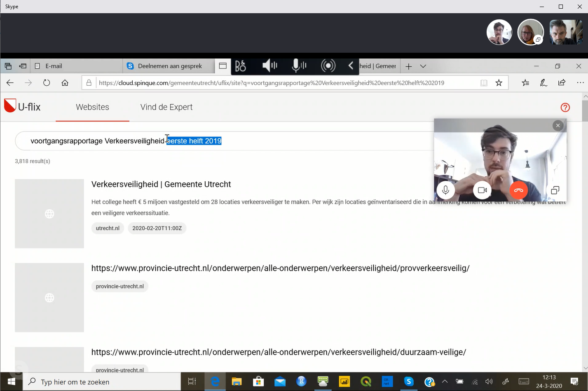Screen dimensions: 588x391
Task: Click the 2020-02-20T11:00Z date tag
Action: tap(157, 228)
